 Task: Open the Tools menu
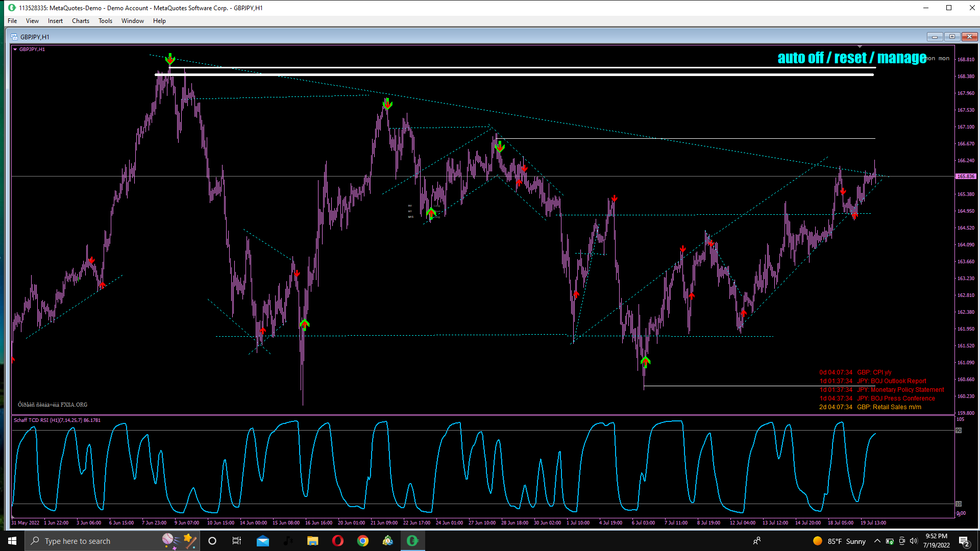coord(105,21)
